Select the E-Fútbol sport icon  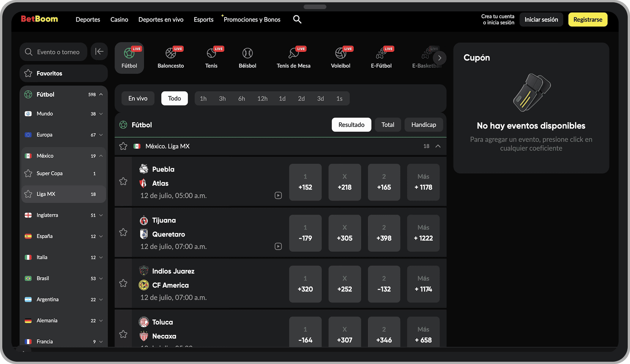coord(381,58)
